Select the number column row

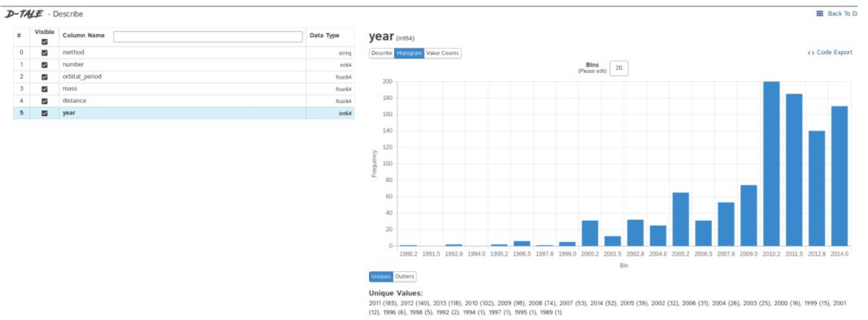[184, 65]
